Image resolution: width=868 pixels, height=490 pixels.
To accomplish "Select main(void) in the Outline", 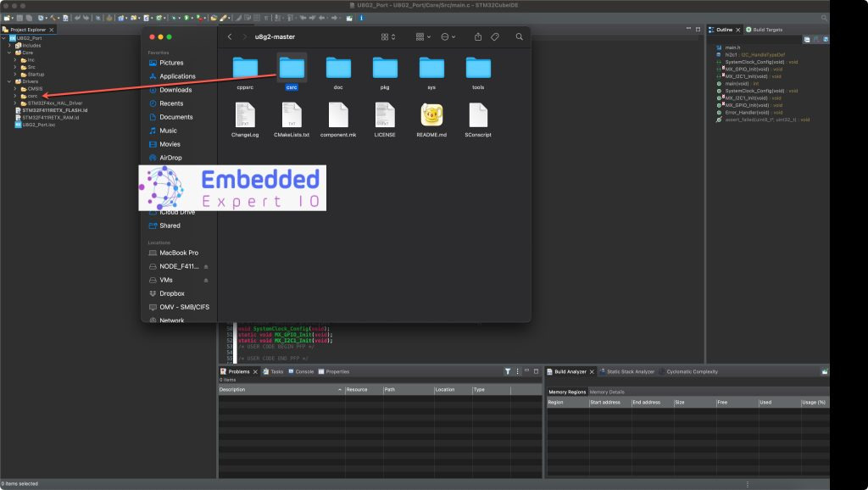I will click(736, 84).
